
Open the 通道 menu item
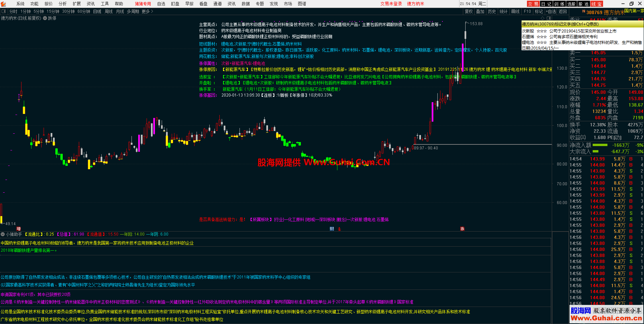(x=218, y=4)
